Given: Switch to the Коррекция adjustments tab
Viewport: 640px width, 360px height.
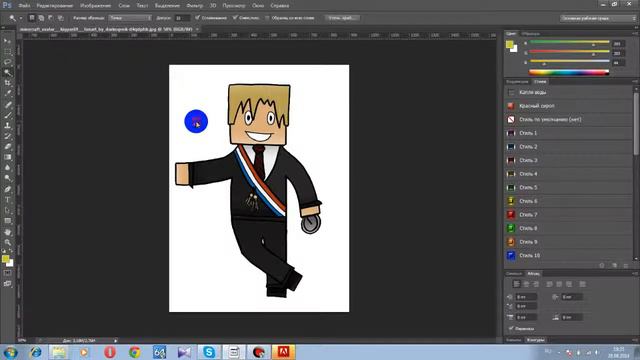Looking at the screenshot, I should (517, 82).
